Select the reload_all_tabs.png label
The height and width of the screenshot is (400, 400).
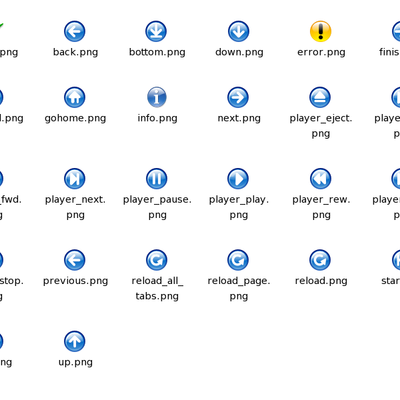[157, 288]
